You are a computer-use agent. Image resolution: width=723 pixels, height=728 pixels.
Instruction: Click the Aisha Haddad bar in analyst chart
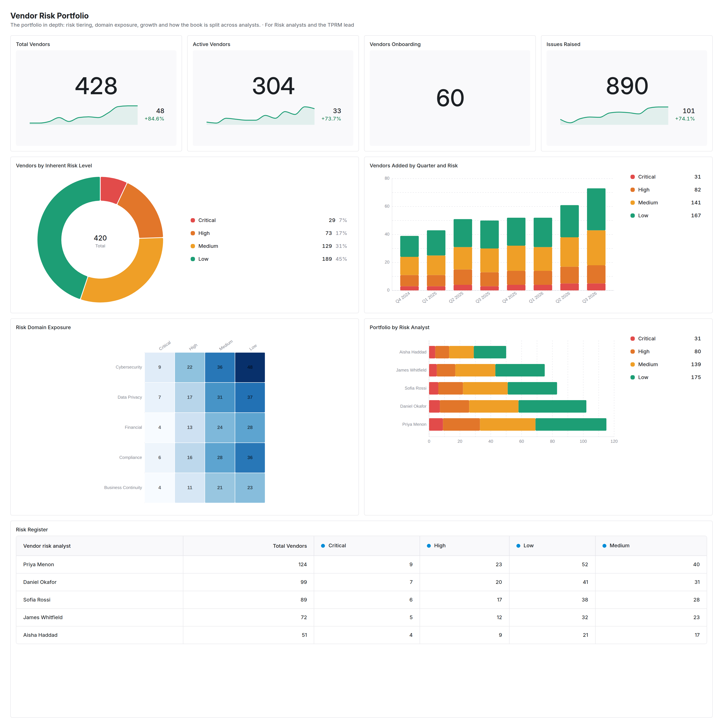tap(467, 352)
